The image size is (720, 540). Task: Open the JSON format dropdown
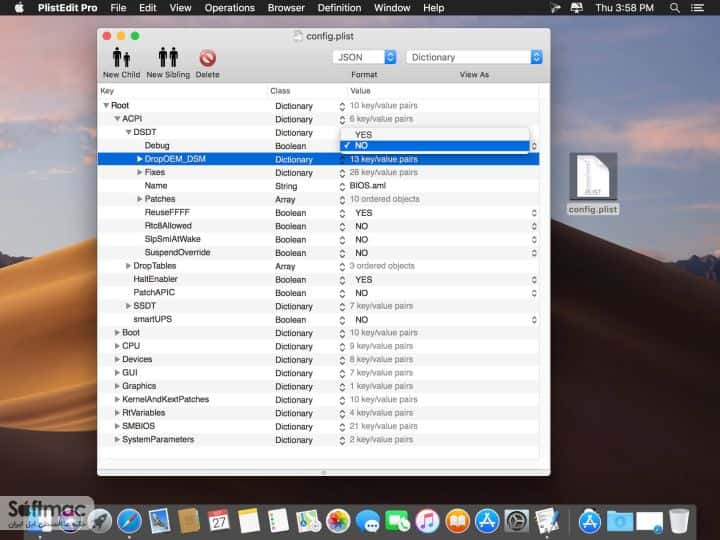coord(364,57)
